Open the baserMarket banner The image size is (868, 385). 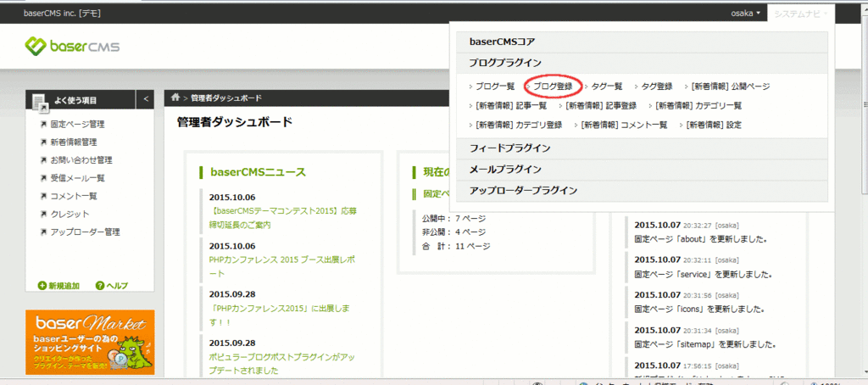(90, 343)
